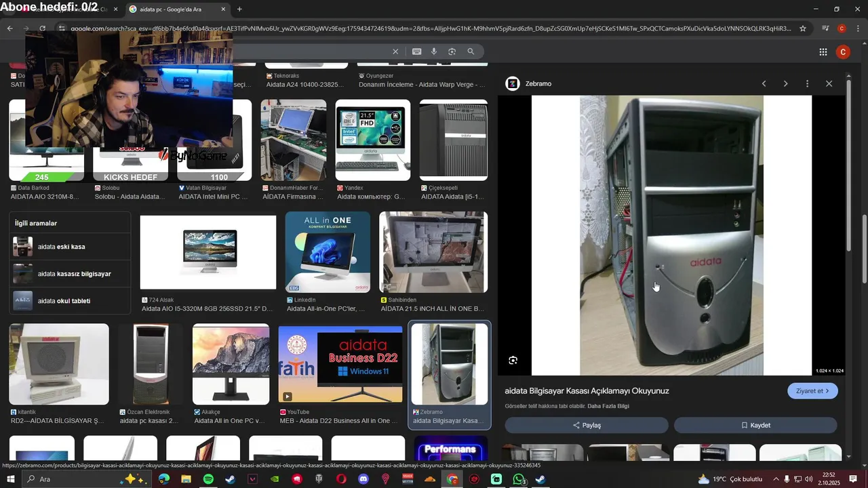
Task: Show hidden system tray icons
Action: click(776, 479)
